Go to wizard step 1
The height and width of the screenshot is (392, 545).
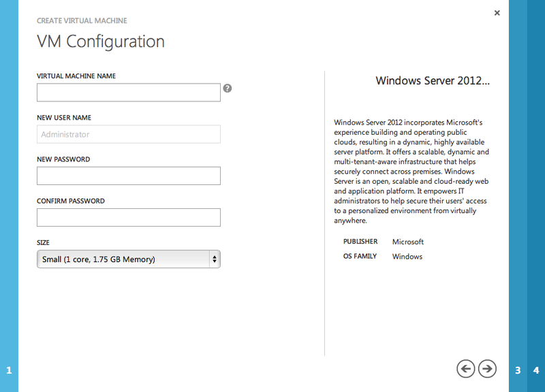pos(8,370)
